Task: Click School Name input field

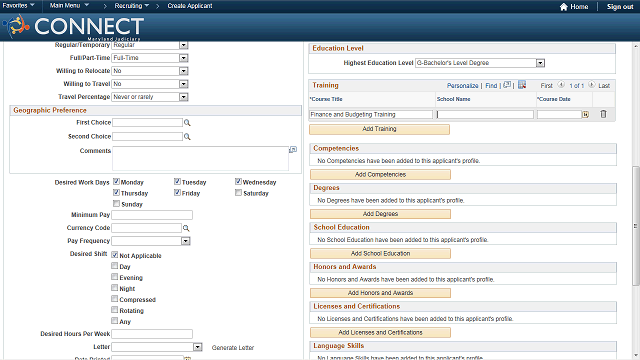Action: point(485,115)
